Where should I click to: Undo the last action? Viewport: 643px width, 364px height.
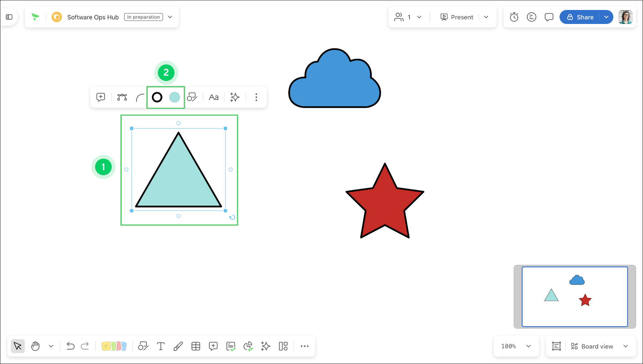[70, 346]
